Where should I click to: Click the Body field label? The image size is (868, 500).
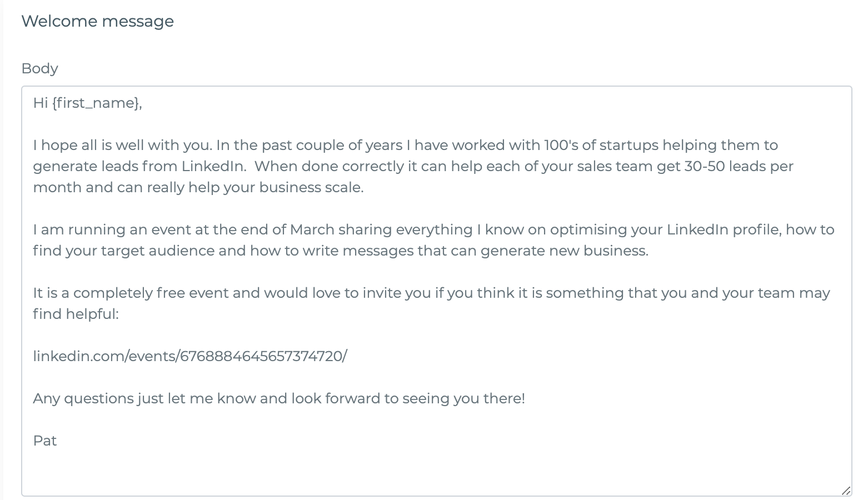tap(39, 68)
